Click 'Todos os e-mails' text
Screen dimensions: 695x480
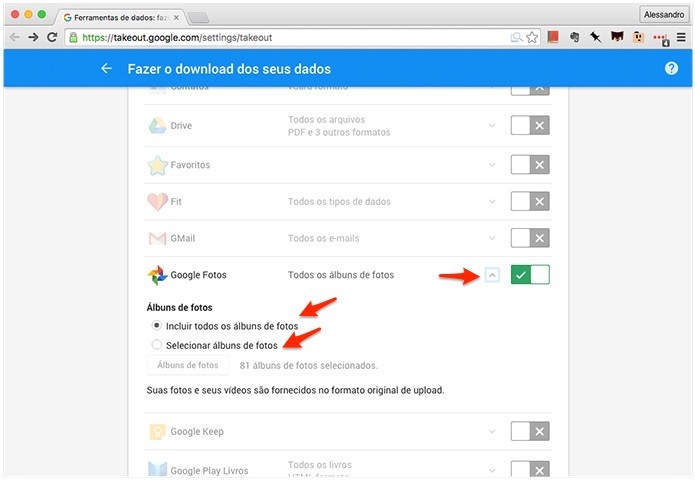point(324,238)
